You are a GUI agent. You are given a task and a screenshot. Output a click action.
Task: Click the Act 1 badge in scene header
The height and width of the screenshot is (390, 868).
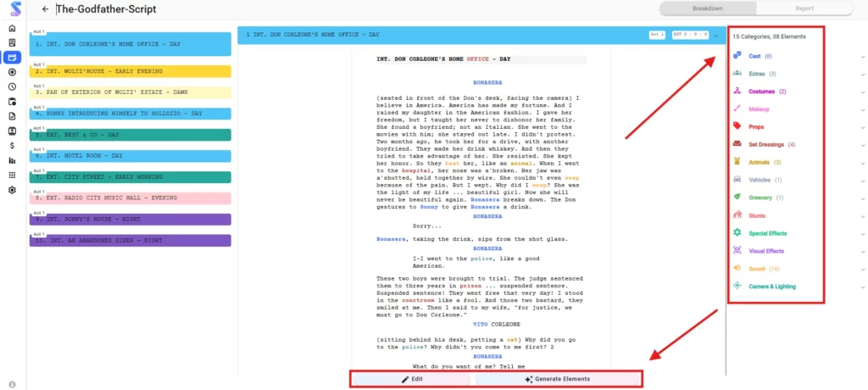(x=657, y=35)
